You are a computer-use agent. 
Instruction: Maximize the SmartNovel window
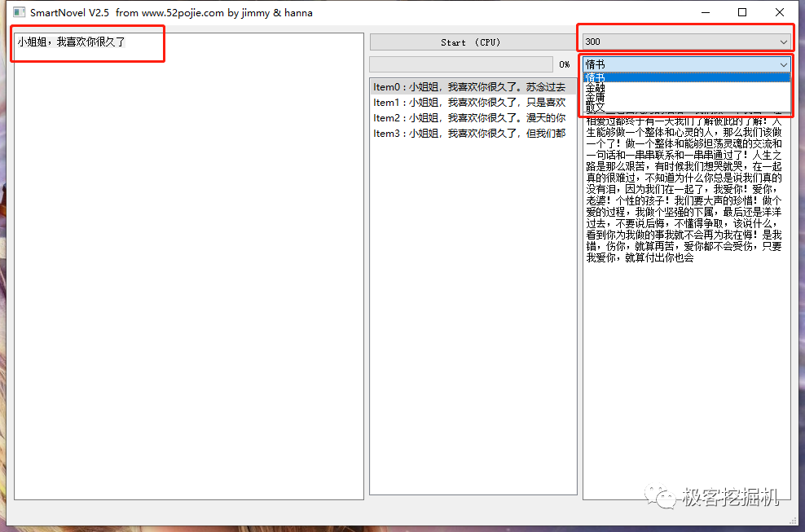(x=741, y=12)
